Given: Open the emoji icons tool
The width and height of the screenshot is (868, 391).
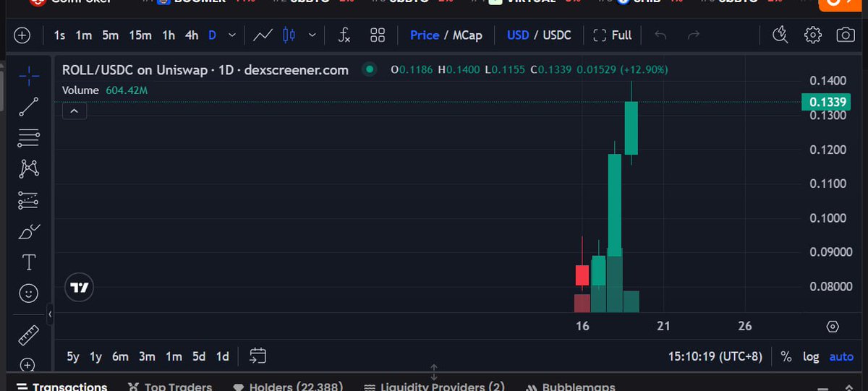Looking at the screenshot, I should tap(29, 293).
